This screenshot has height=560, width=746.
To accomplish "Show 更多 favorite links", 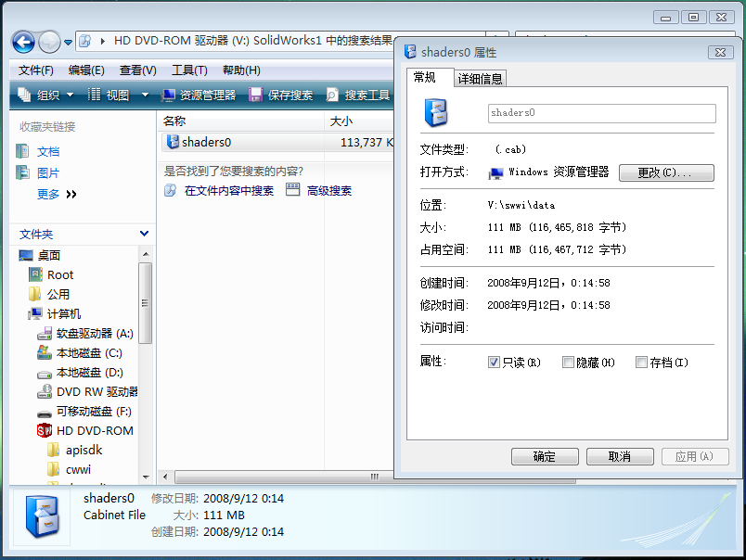I will point(57,194).
